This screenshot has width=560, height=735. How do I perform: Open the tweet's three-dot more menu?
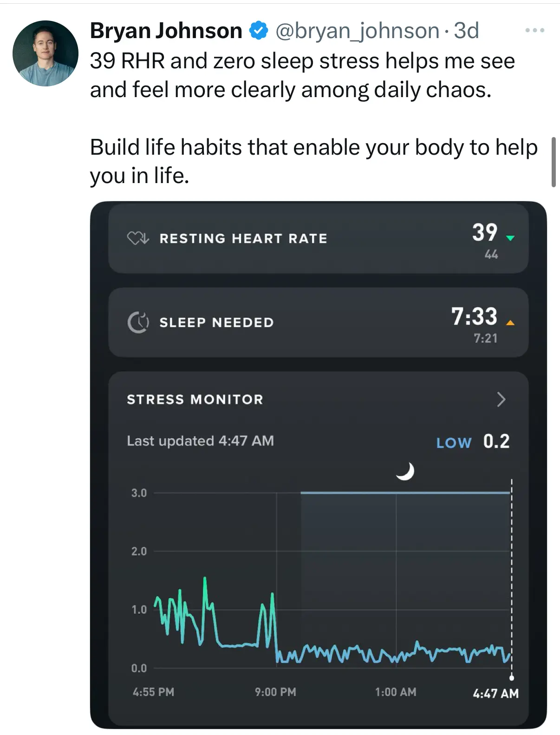(x=534, y=31)
